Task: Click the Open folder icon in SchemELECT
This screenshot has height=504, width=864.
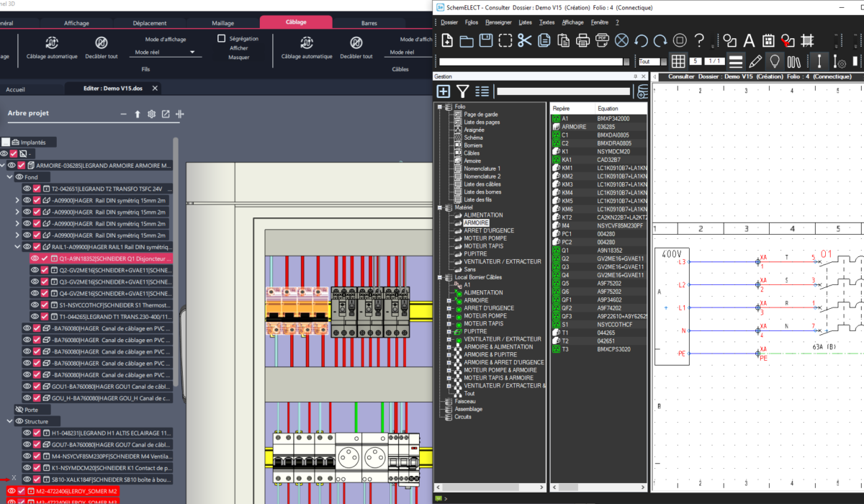Action: click(466, 40)
